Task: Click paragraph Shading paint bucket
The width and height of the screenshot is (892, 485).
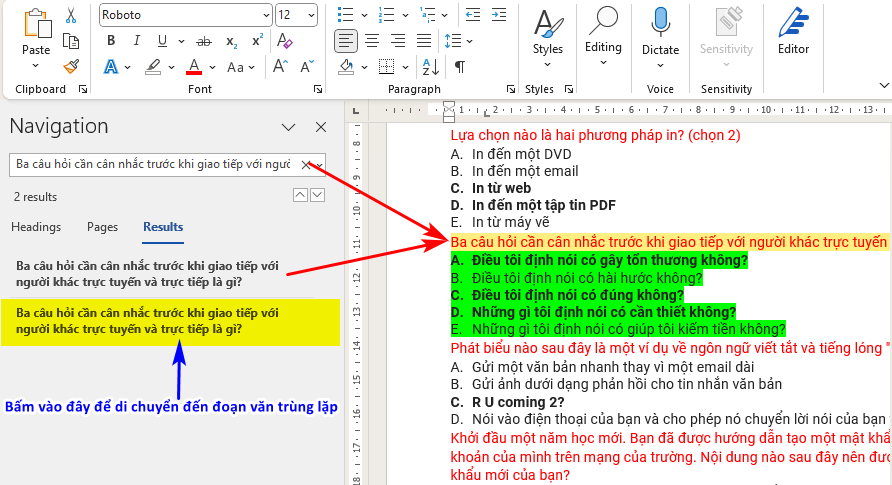Action: point(346,67)
